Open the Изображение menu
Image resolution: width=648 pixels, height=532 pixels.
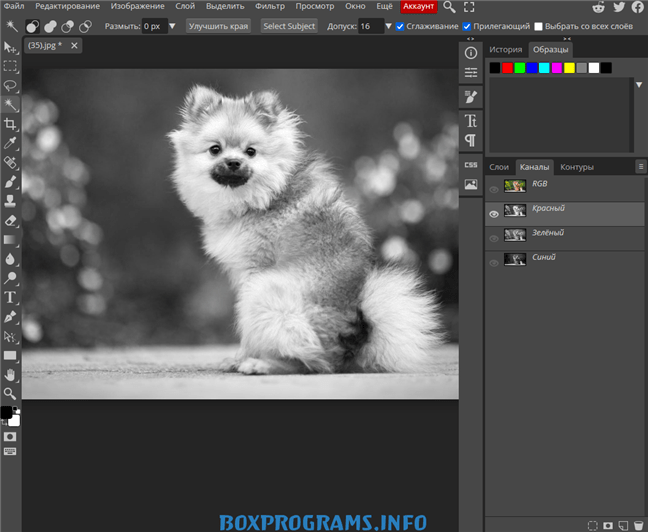click(138, 6)
